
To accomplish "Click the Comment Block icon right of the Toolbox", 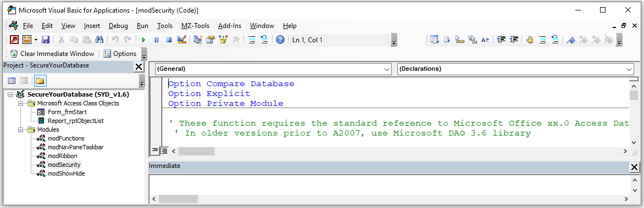I will 252,40.
